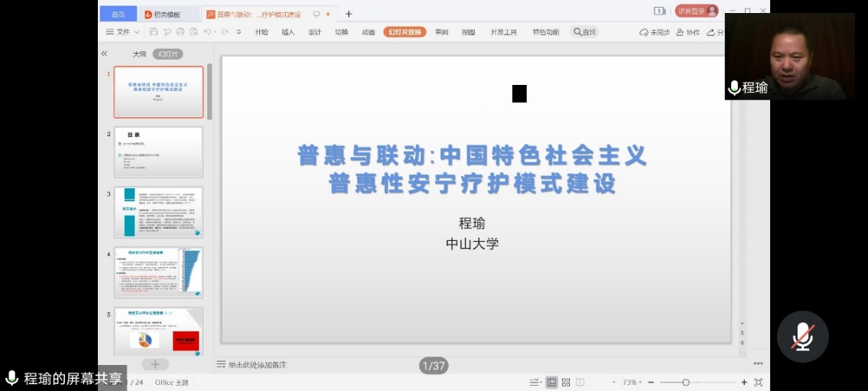Viewport: 868px width, 391px height.
Task: Open slide sorter grid view
Action: [566, 382]
